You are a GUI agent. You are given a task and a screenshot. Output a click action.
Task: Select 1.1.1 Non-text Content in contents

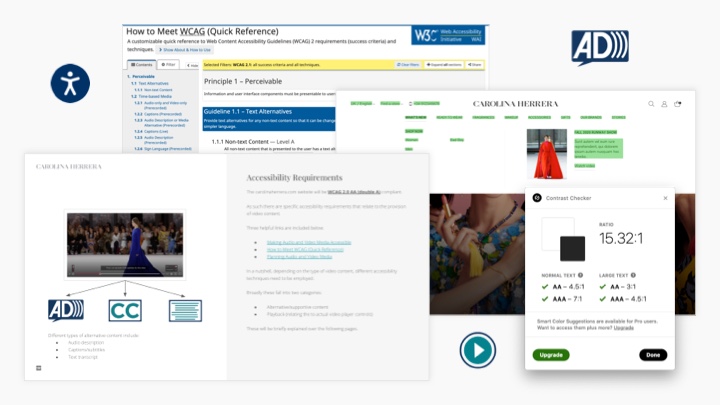coord(153,90)
